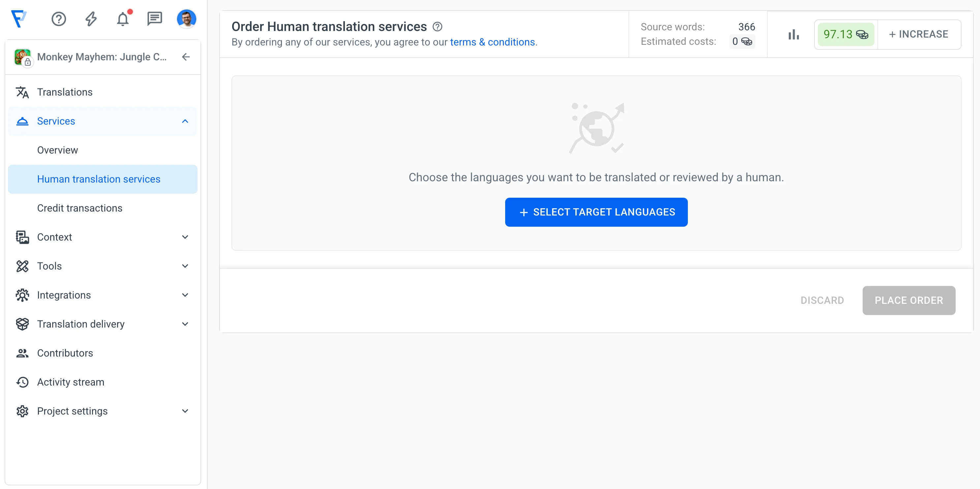This screenshot has height=489, width=980.
Task: Open the bar chart statistics icon
Action: pos(794,34)
